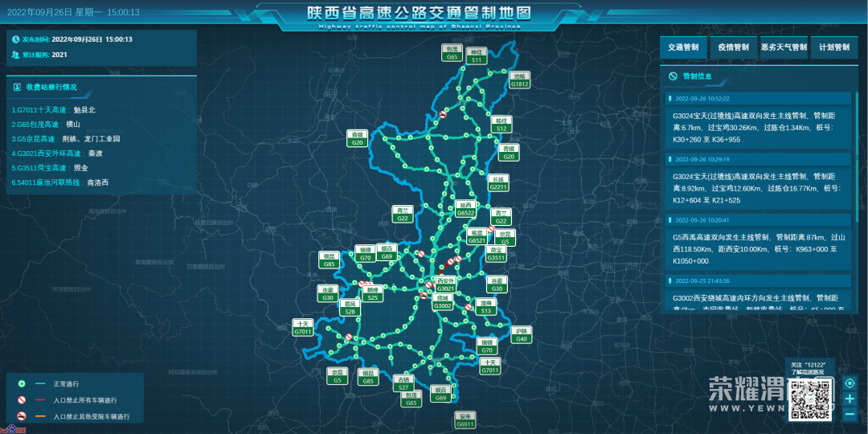Click the 收费站禁行情况 panel icon
The height and width of the screenshot is (434, 868).
click(17, 86)
